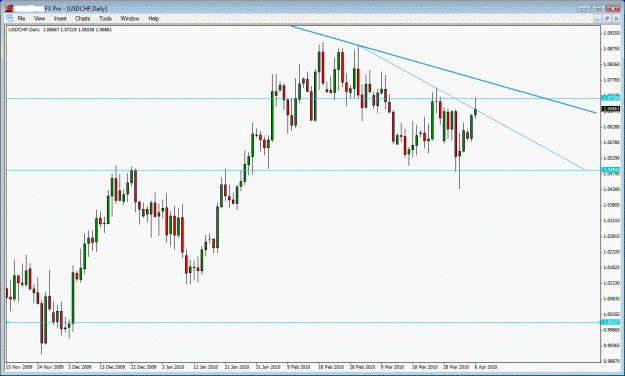Viewport: 625px width, 376px height.
Task: Click the 1.01330 price axis label
Action: pyautogui.click(x=611, y=283)
